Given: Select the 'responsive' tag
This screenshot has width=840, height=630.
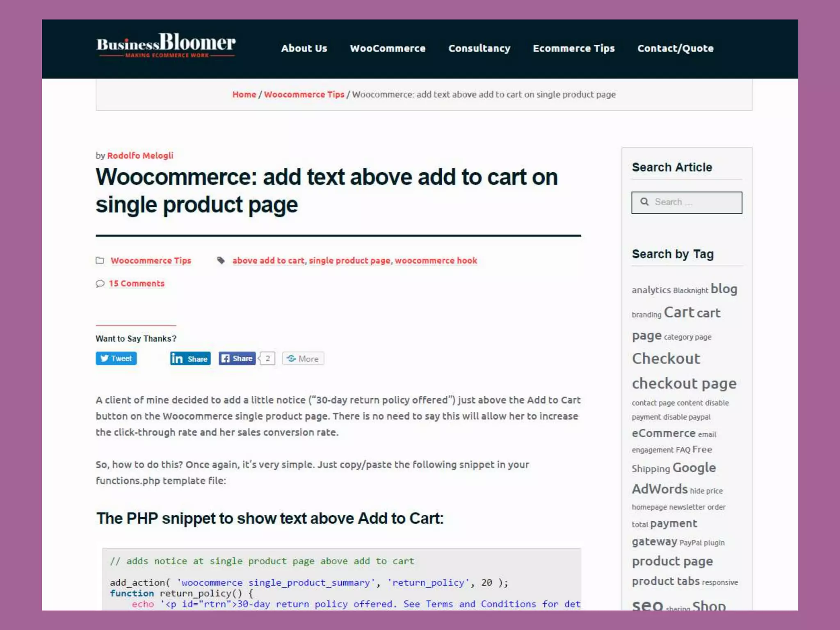Looking at the screenshot, I should tap(720, 582).
